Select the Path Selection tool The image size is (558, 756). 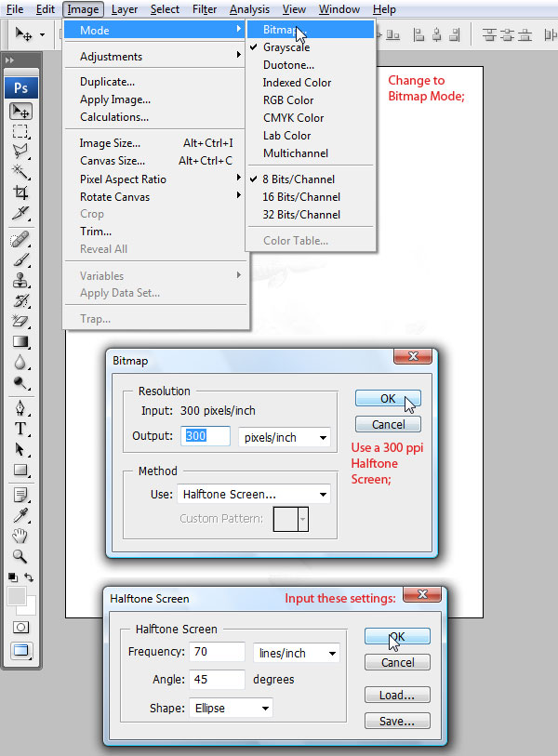coord(20,449)
